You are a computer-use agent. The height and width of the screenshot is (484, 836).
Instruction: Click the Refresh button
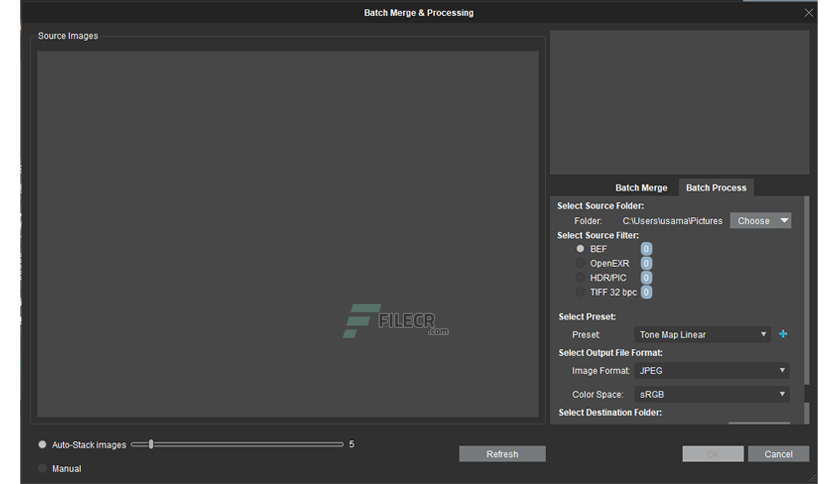click(x=502, y=454)
